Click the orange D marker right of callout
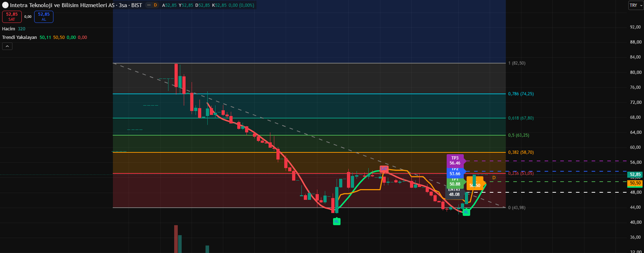Screen dimensions: 644x253 493,178
